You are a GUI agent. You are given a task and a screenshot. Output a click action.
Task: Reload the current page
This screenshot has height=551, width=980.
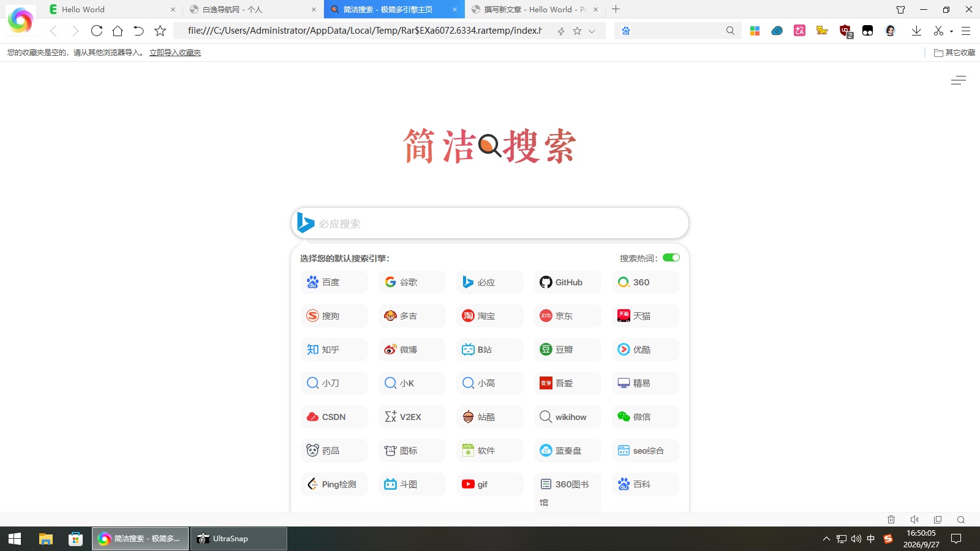tap(97, 31)
